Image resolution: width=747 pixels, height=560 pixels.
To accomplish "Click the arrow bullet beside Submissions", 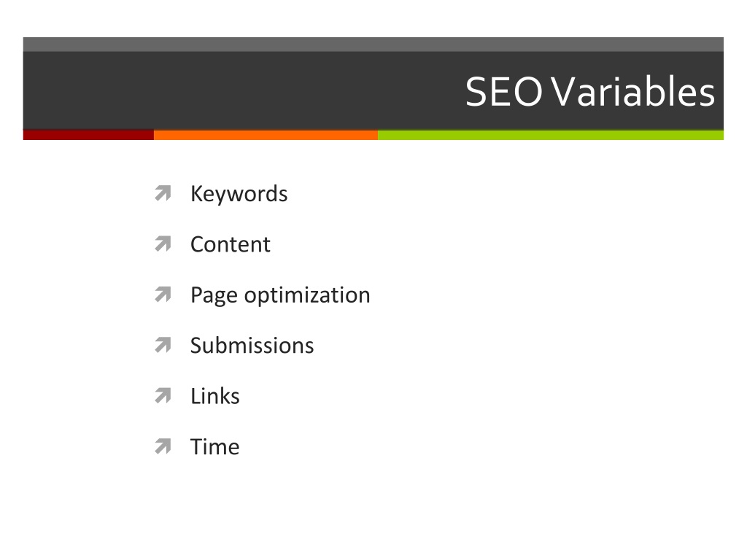I will (x=163, y=345).
